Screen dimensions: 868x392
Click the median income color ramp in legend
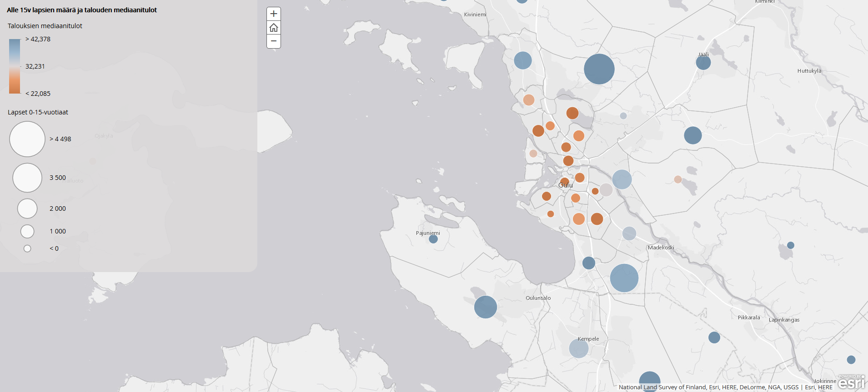coord(15,66)
